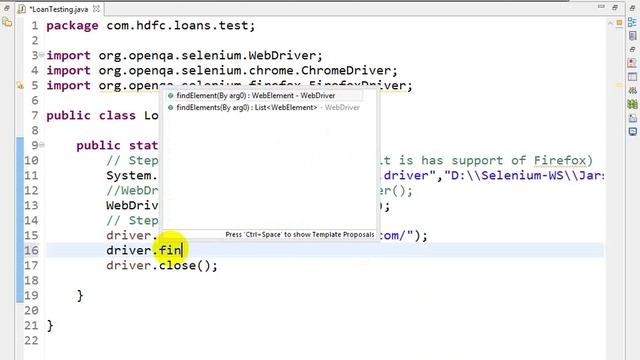The height and width of the screenshot is (360, 640).
Task: Click 'driver.fin' text on line 16
Action: 144,250
